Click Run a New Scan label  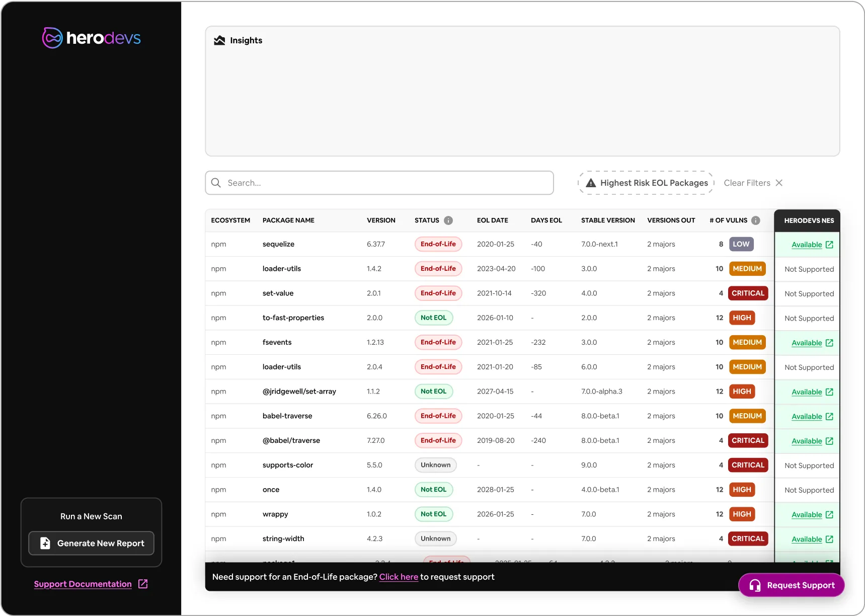91,516
